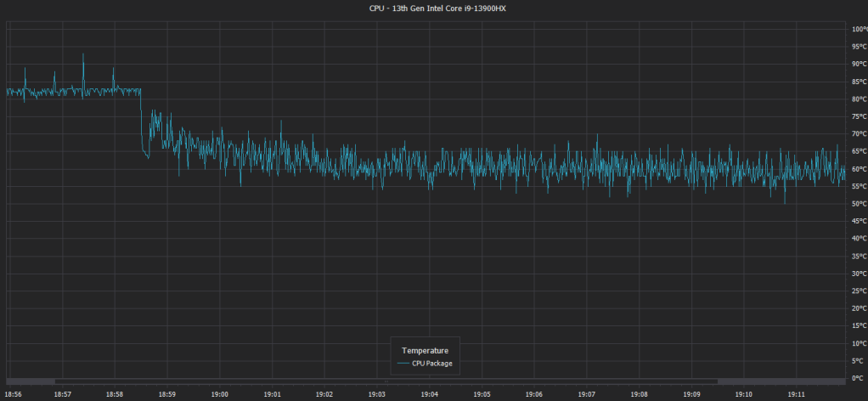This screenshot has width=868, height=401.
Task: Click the 18:56 time axis label
Action: point(13,394)
